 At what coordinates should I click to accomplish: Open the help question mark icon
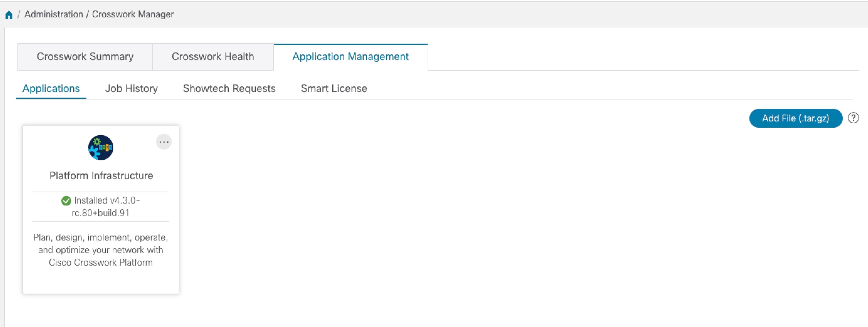point(853,118)
